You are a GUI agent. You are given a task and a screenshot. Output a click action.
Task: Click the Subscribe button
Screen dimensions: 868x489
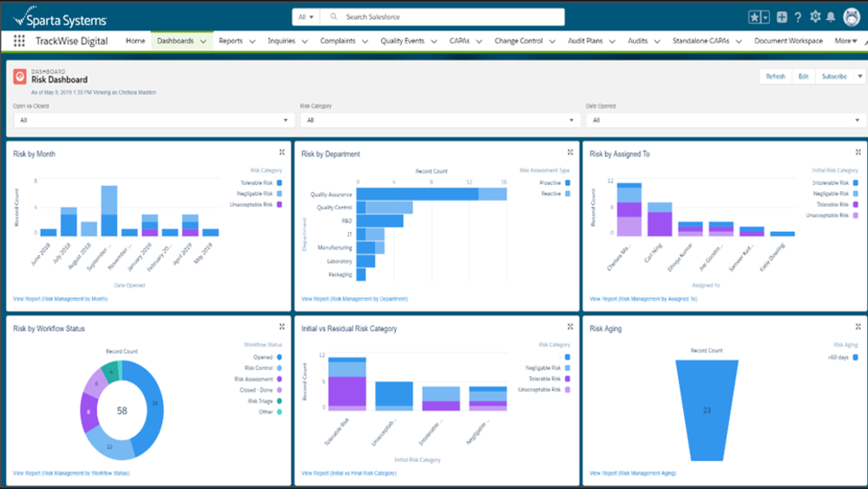pos(833,76)
